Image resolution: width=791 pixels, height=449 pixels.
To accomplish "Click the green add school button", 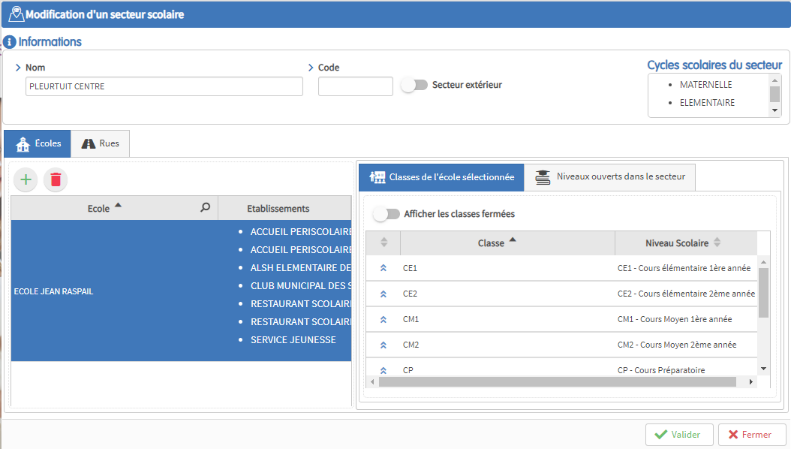I will [26, 180].
